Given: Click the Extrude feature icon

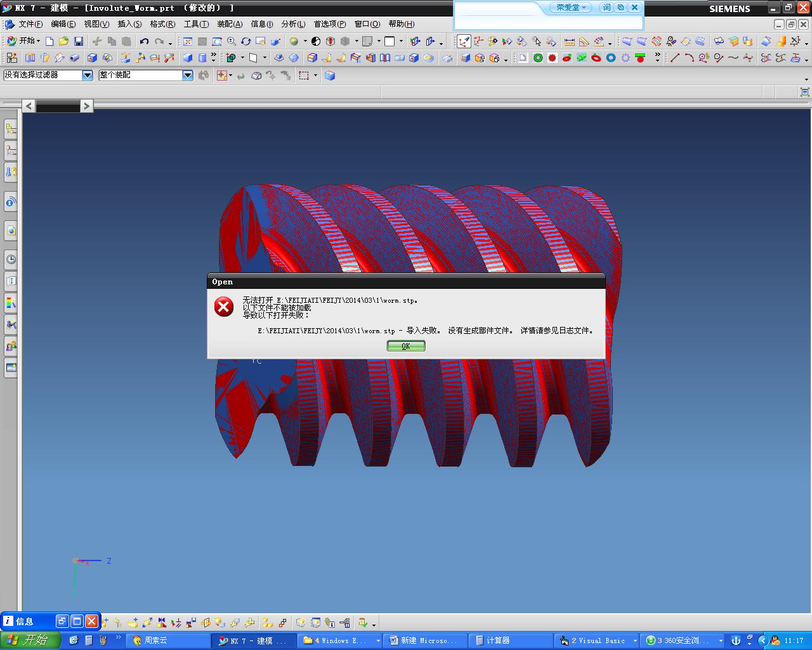Looking at the screenshot, I should [x=30, y=58].
